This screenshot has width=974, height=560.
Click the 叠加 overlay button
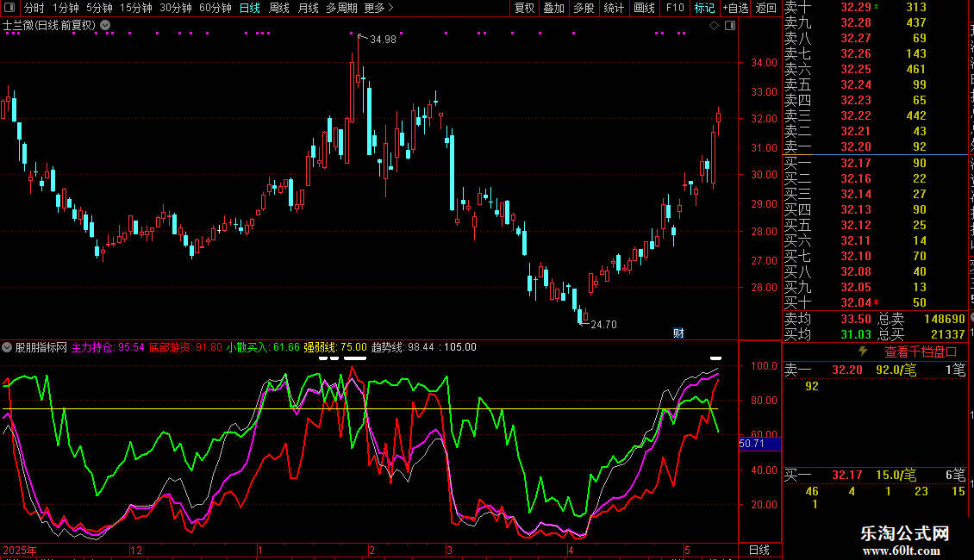(553, 8)
